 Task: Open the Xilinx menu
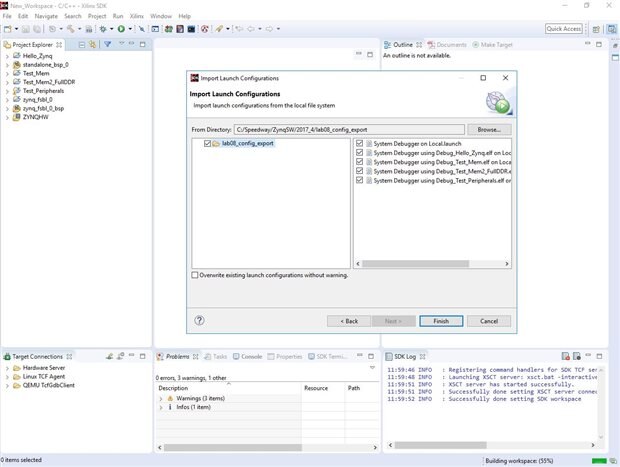coord(136,16)
